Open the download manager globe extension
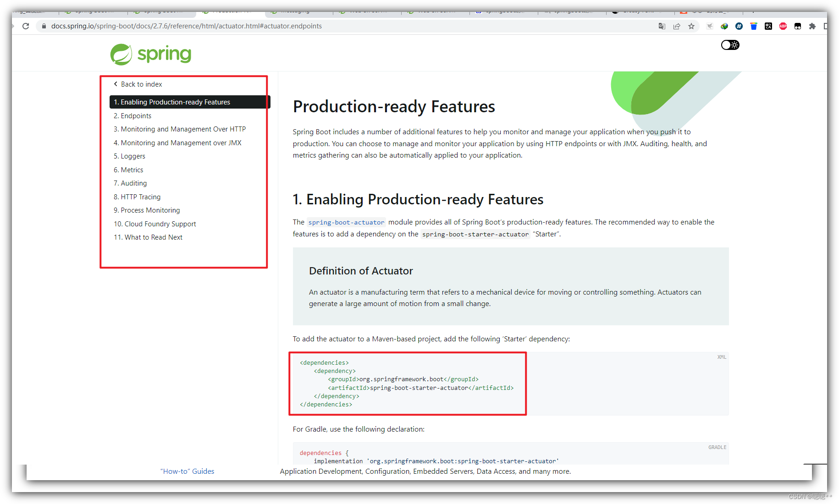 tap(724, 26)
